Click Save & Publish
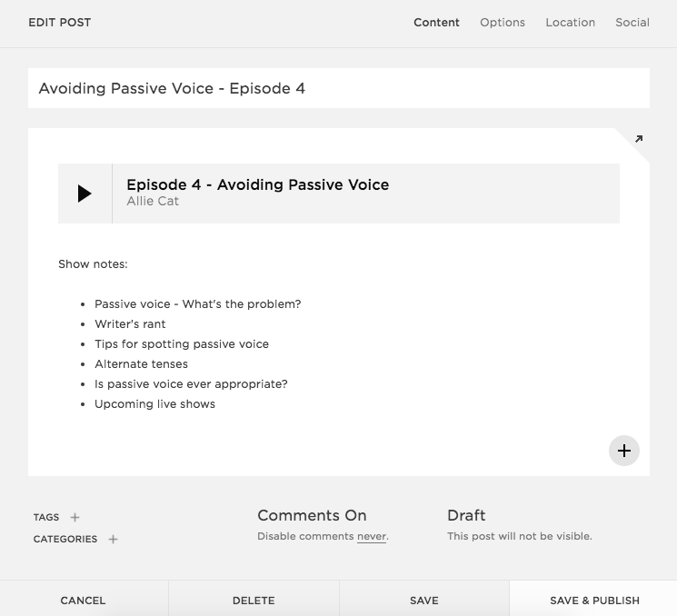This screenshot has height=616, width=677. 594,600
